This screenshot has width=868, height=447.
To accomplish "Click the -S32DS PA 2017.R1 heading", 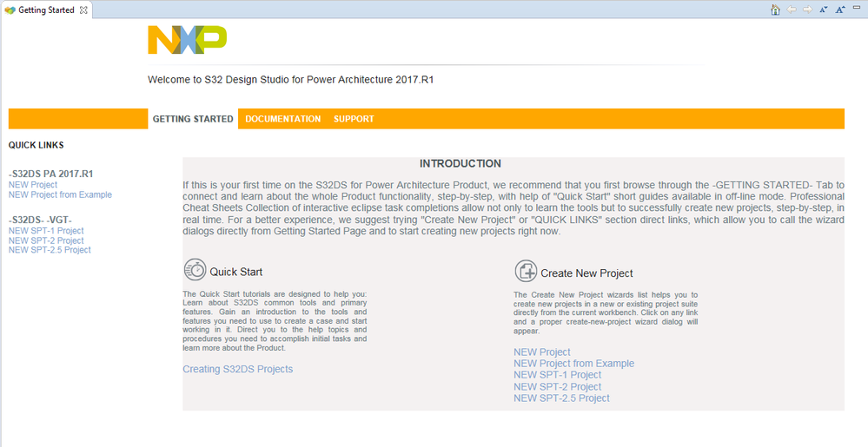I will (51, 174).
